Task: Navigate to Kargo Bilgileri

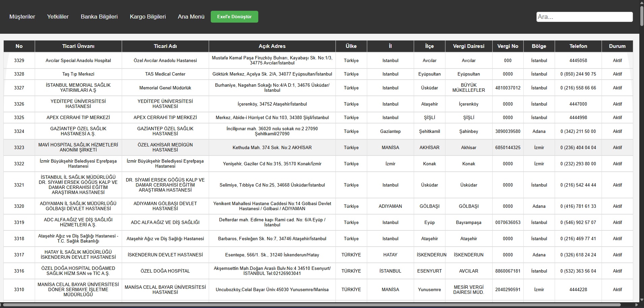Action: [148, 17]
